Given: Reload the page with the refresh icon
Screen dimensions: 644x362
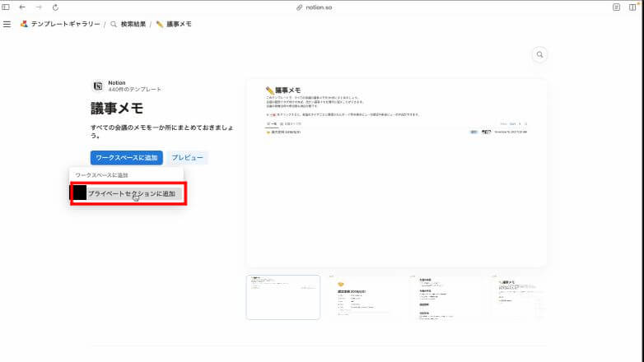Looking at the screenshot, I should 55,7.
